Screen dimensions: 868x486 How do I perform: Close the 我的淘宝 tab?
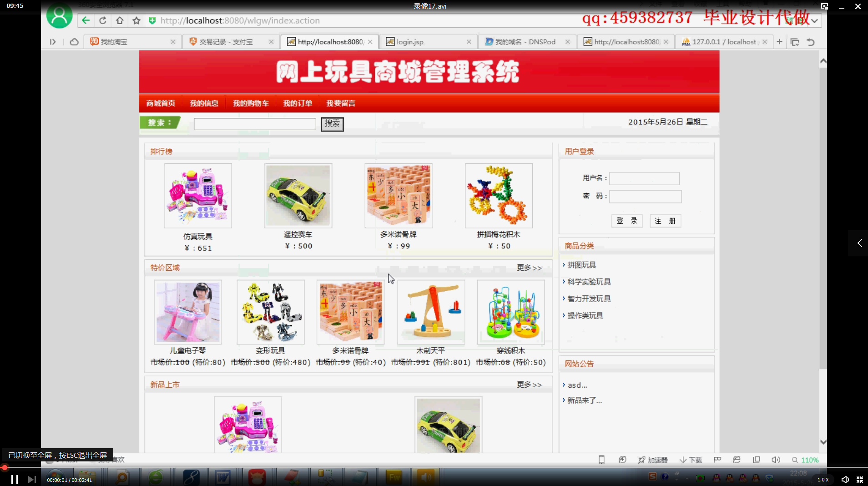point(173,42)
